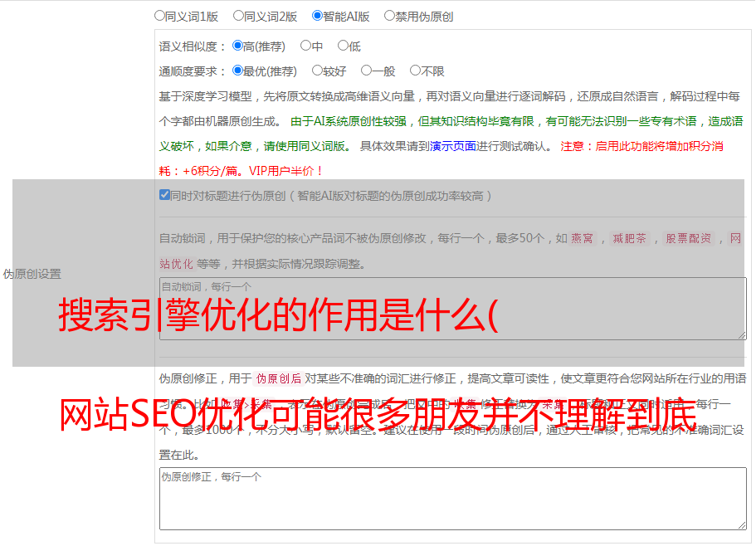Click resize handle of 伪原创修正 textarea
The image size is (756, 546).
coord(742,525)
